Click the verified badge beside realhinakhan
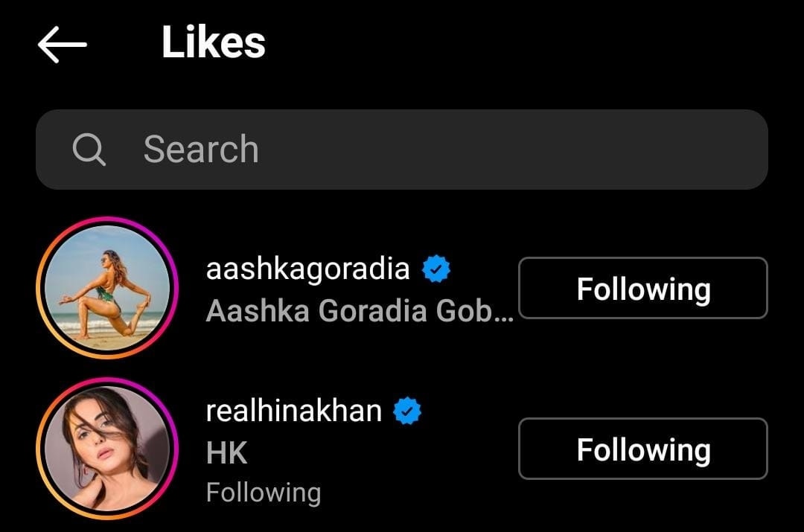 click(407, 411)
